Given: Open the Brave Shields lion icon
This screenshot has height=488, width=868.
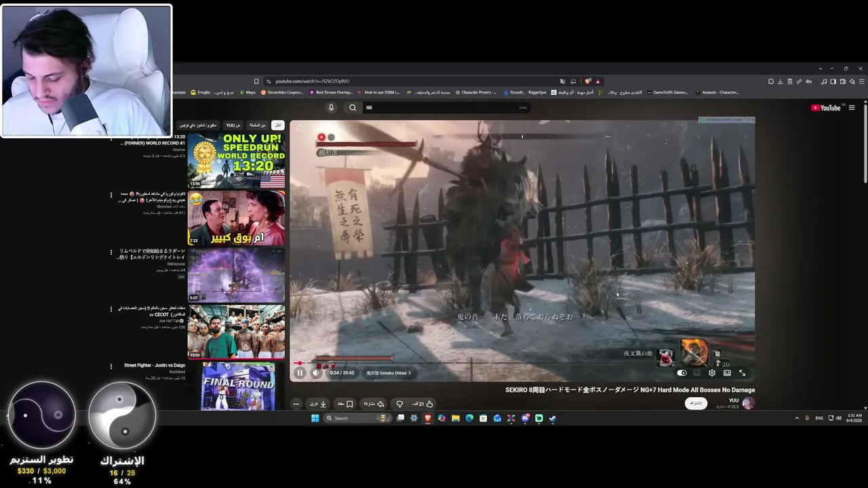Looking at the screenshot, I should [588, 81].
